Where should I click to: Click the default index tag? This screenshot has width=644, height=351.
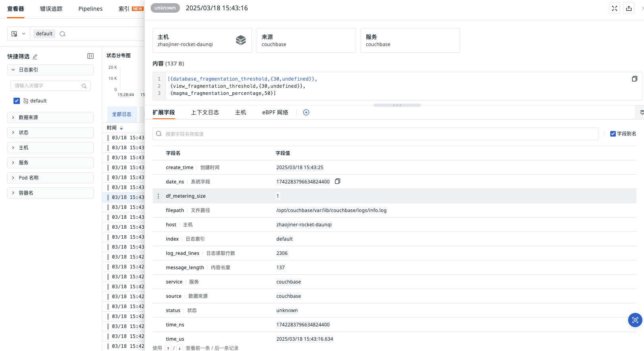tap(44, 34)
